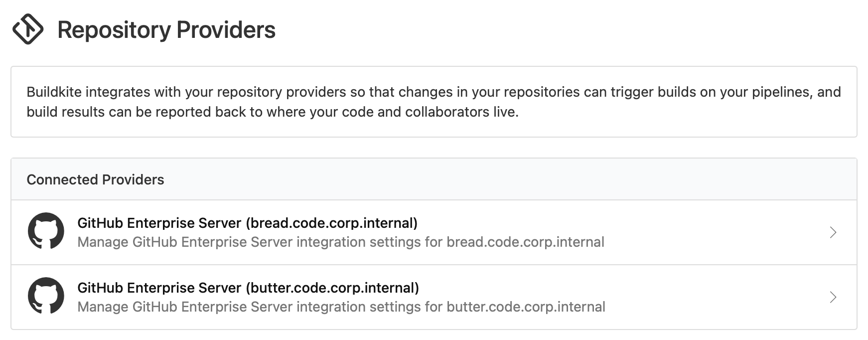Screen dimensions: 868x340
Task: Open butter.code.corp.internal provider via right chevron
Action: pos(833,297)
